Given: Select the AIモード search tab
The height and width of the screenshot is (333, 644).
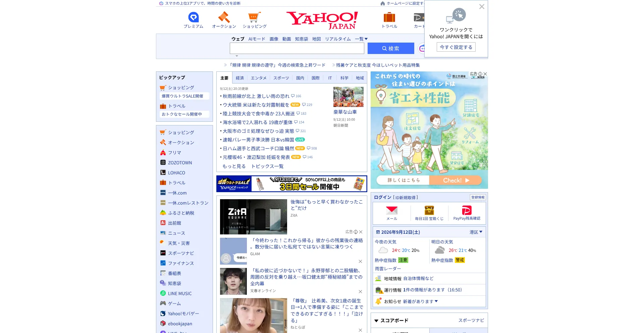Looking at the screenshot, I should point(257,39).
